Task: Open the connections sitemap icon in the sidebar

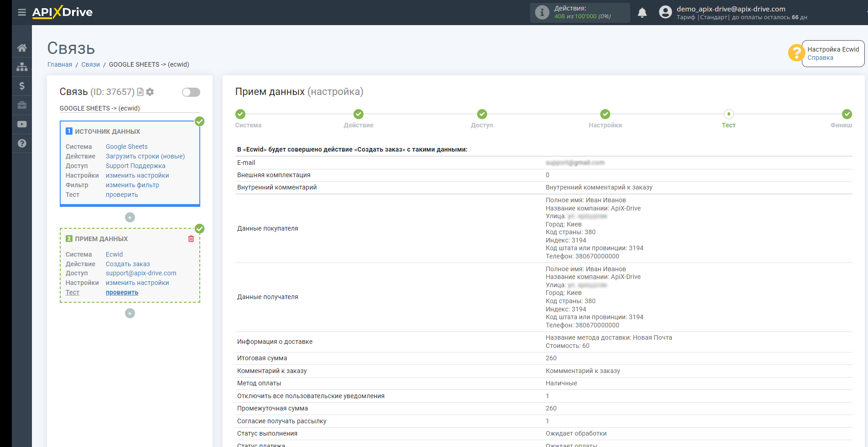Action: tap(22, 67)
